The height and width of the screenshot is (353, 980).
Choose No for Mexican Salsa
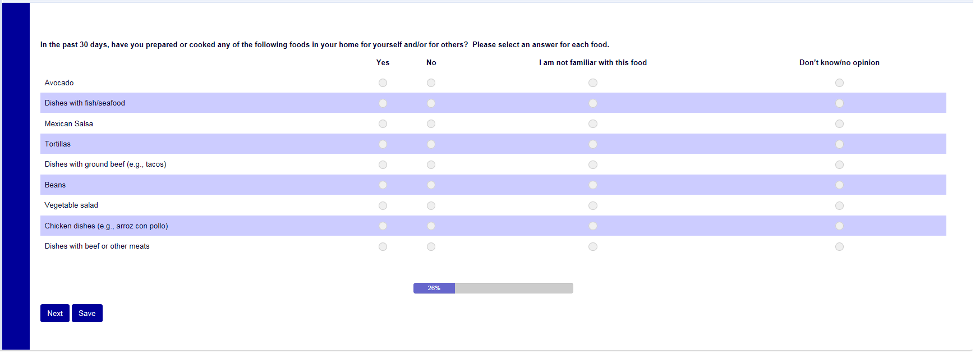[x=431, y=124]
